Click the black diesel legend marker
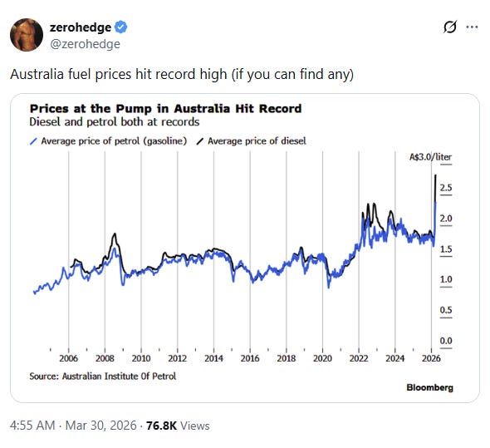The width and height of the screenshot is (490, 448). (x=200, y=141)
